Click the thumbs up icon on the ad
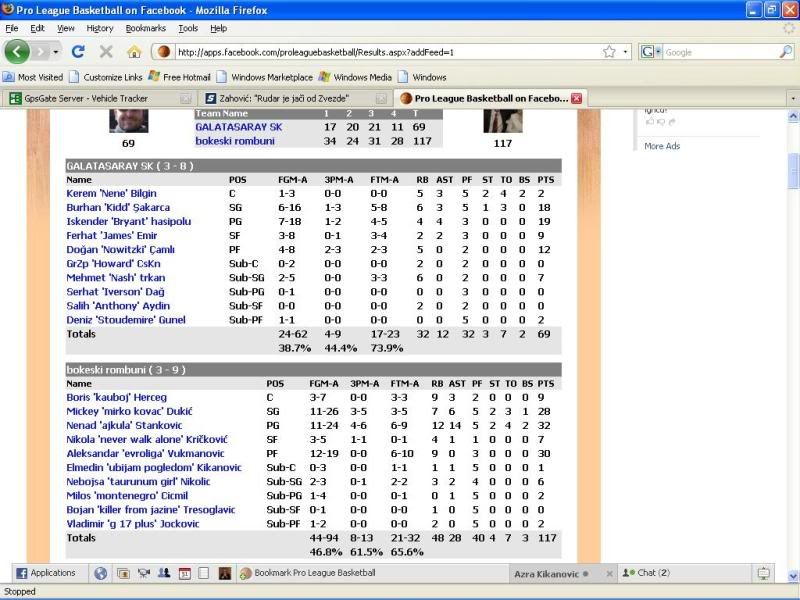The width and height of the screenshot is (800, 600). [x=649, y=121]
